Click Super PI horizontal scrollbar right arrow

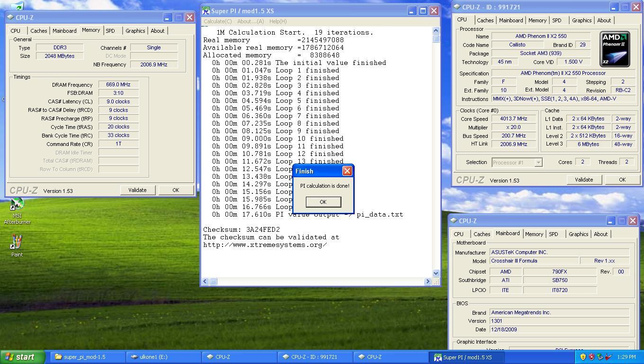pyautogui.click(x=428, y=281)
